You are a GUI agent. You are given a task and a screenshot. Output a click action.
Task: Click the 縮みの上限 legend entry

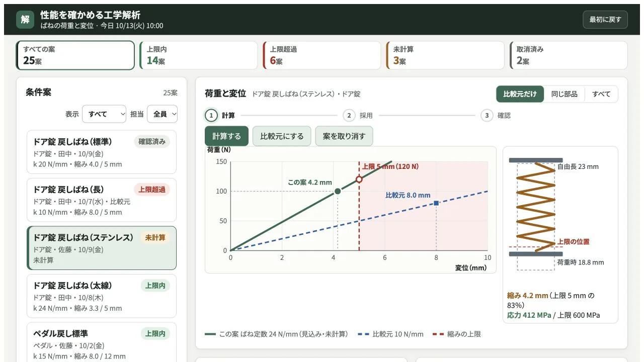click(x=457, y=334)
